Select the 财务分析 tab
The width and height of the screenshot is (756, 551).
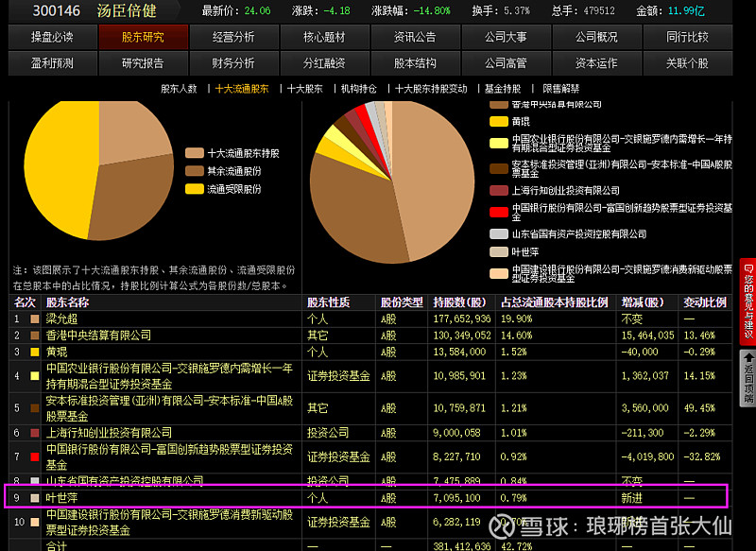click(233, 63)
